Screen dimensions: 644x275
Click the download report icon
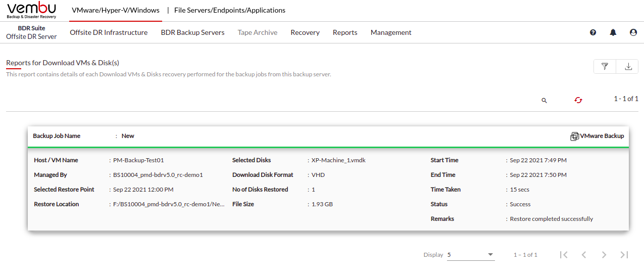point(628,66)
